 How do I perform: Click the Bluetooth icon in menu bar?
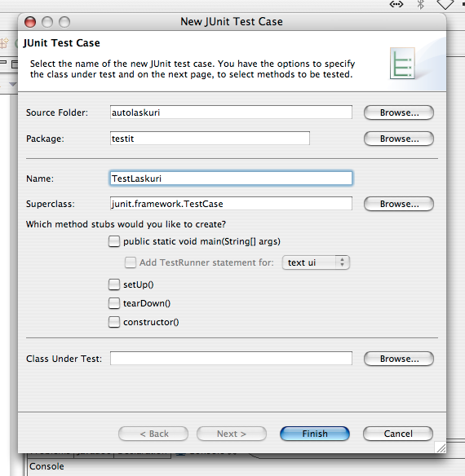tap(421, 5)
